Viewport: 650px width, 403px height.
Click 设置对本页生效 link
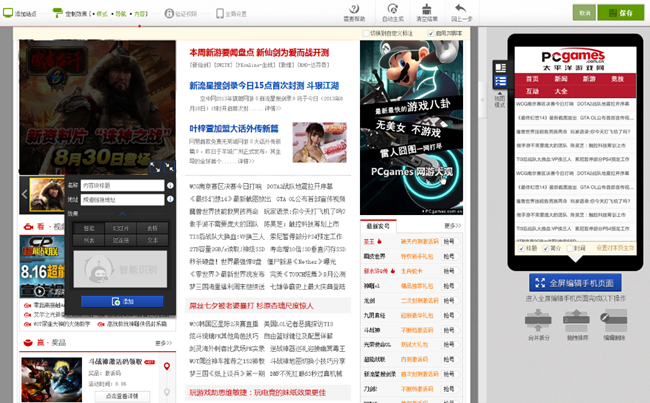coord(615,248)
